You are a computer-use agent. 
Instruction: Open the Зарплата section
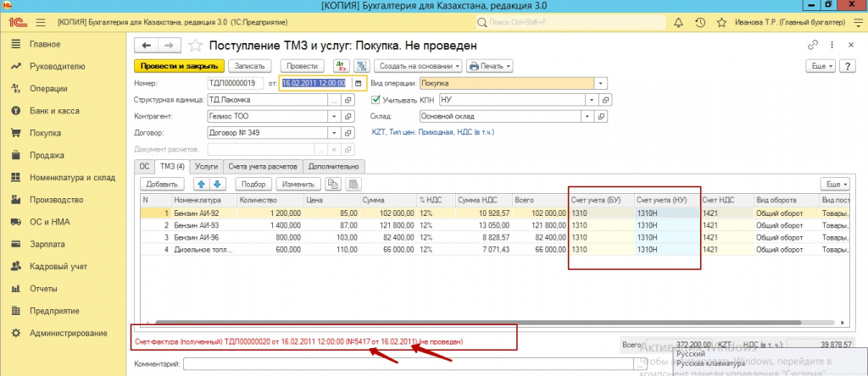click(x=47, y=244)
